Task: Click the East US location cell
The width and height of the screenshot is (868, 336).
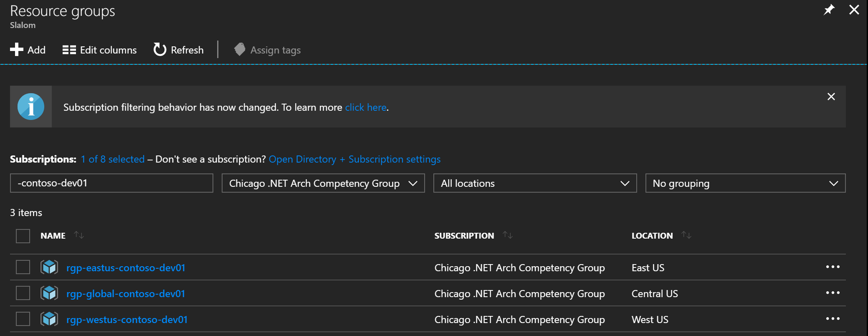Action: coord(648,268)
